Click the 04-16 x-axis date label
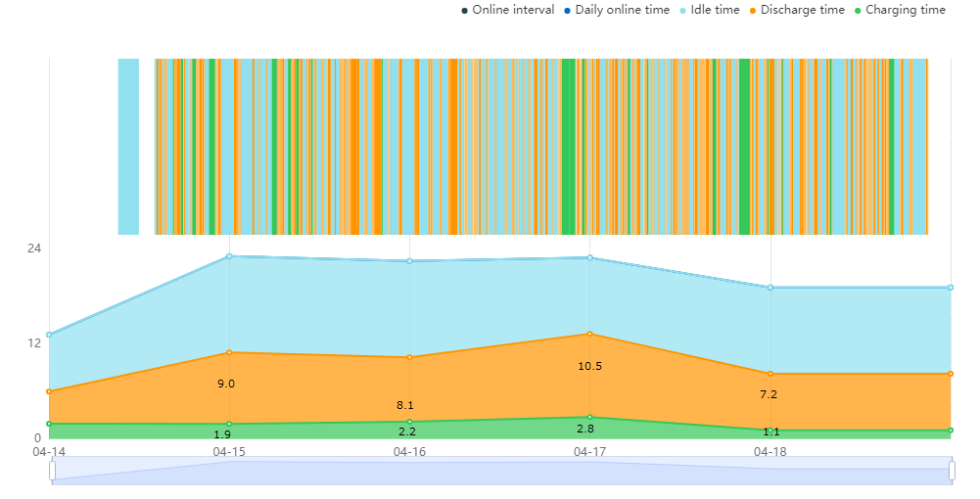980x499 pixels. coord(409,451)
